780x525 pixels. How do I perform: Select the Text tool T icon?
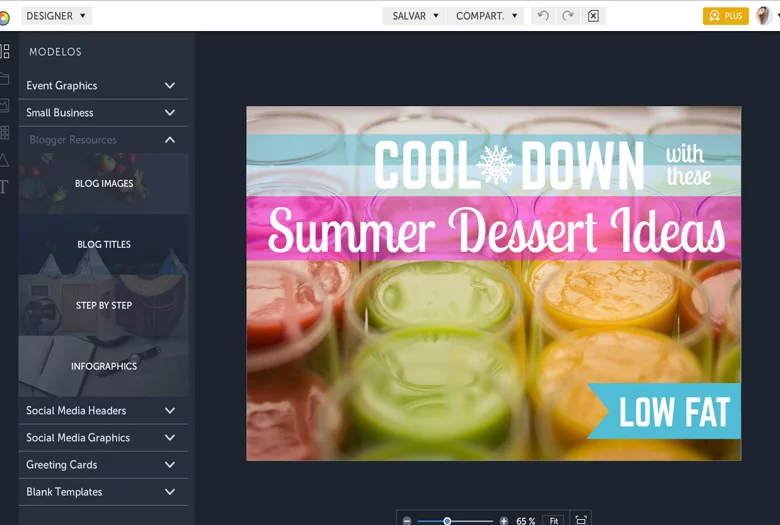[x=4, y=187]
